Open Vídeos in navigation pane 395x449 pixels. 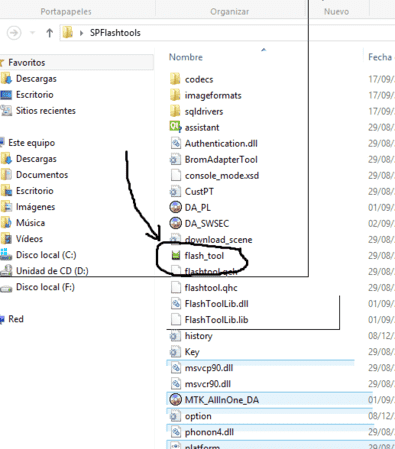click(29, 239)
